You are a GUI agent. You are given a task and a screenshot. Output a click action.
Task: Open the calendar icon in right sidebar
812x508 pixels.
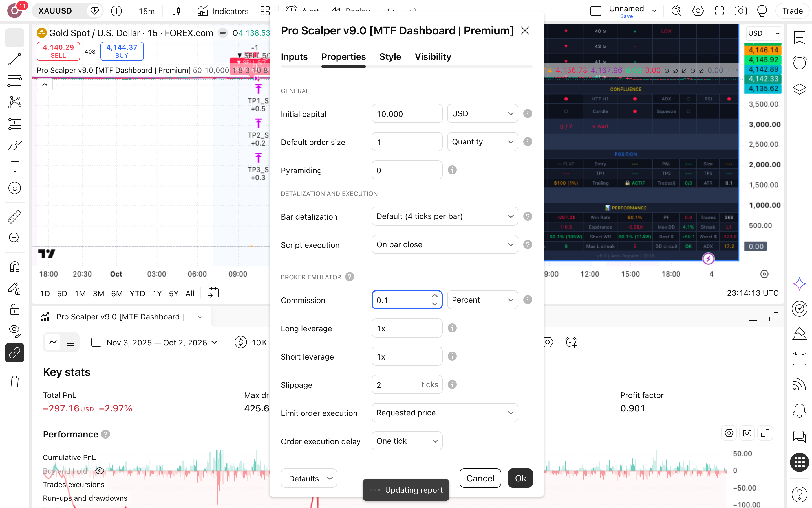(x=799, y=358)
